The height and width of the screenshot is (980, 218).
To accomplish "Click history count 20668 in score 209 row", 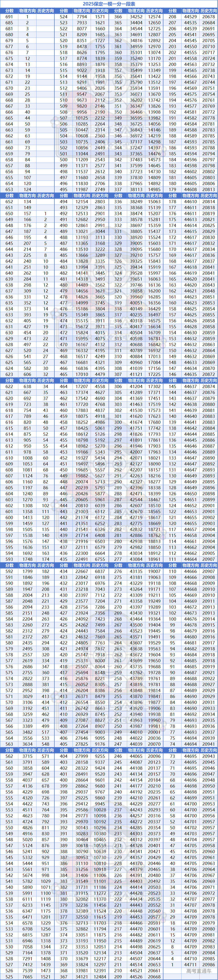I will pos(154,976).
